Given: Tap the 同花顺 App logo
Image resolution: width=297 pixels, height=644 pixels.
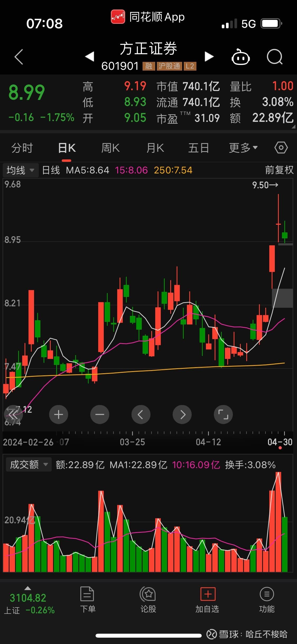Looking at the screenshot, I should (118, 17).
